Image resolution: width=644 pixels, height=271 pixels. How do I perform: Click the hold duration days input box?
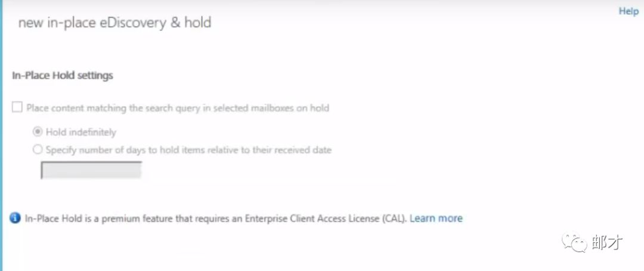click(x=91, y=171)
